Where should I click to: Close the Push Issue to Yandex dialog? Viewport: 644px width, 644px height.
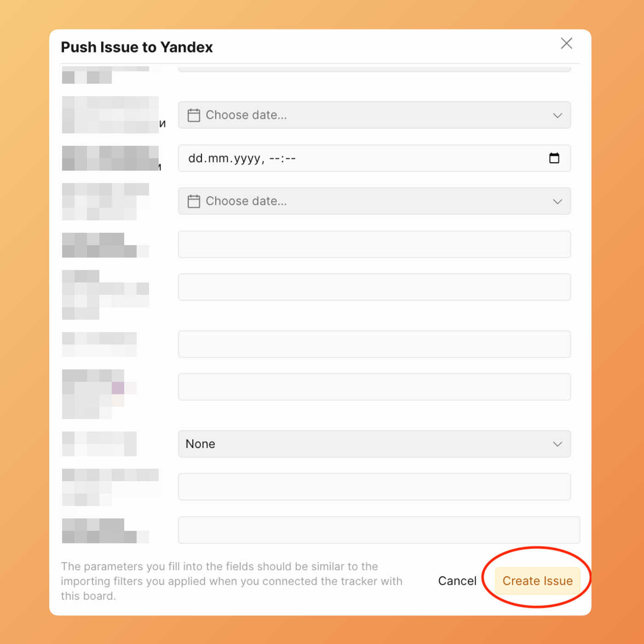(566, 44)
